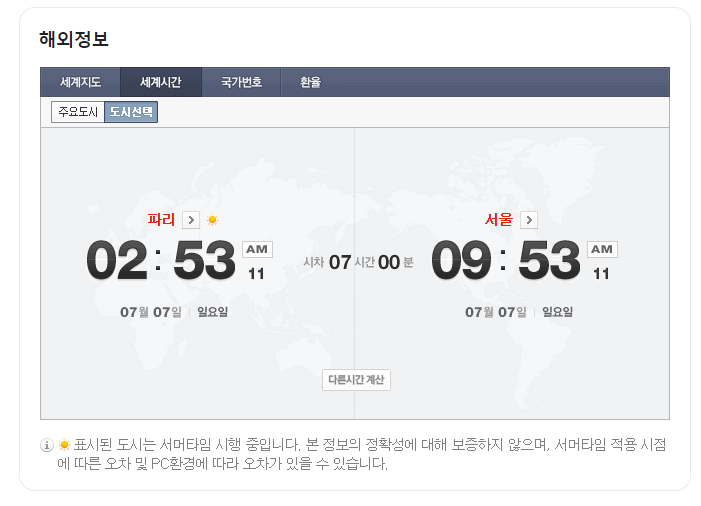Viewport: 701px width, 506px height.
Task: Click 일요일 under the Seoul clock
Action: (x=557, y=312)
